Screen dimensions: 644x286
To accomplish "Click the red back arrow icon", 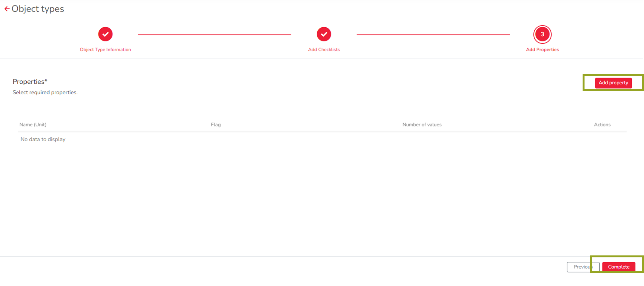I will pyautogui.click(x=7, y=9).
